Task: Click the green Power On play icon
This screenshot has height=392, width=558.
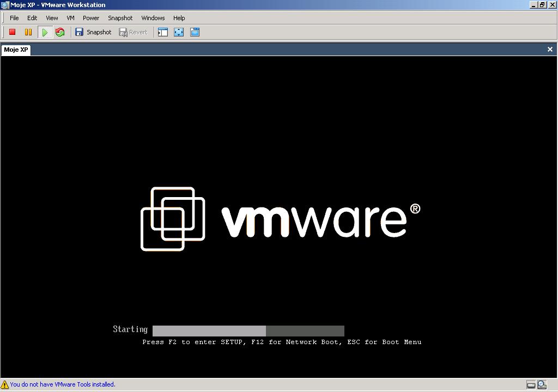Action: coord(45,32)
